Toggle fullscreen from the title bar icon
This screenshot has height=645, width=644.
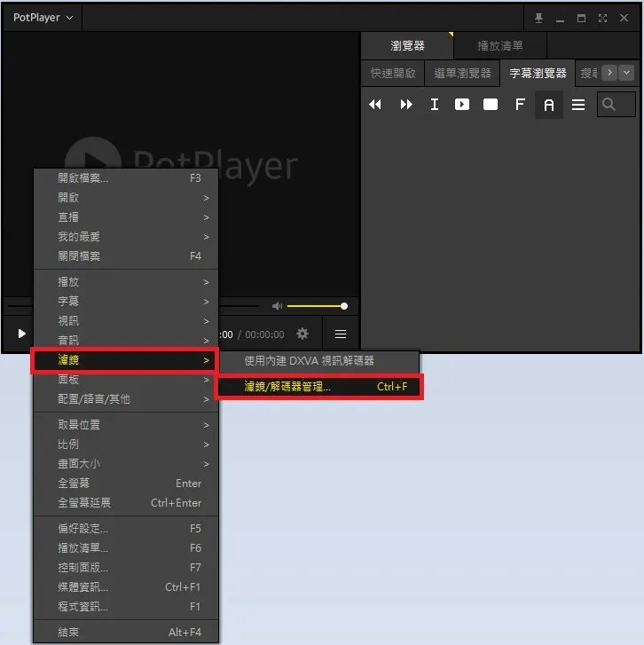click(602, 18)
